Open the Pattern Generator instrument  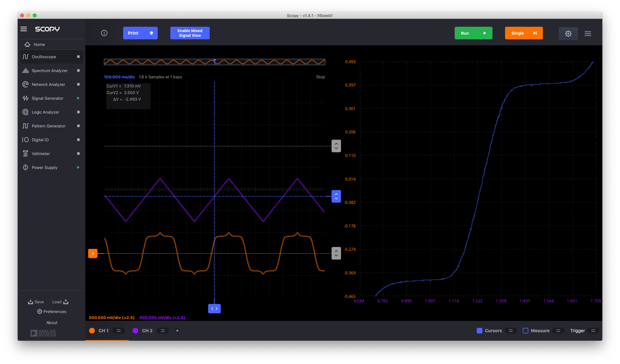tap(52, 126)
